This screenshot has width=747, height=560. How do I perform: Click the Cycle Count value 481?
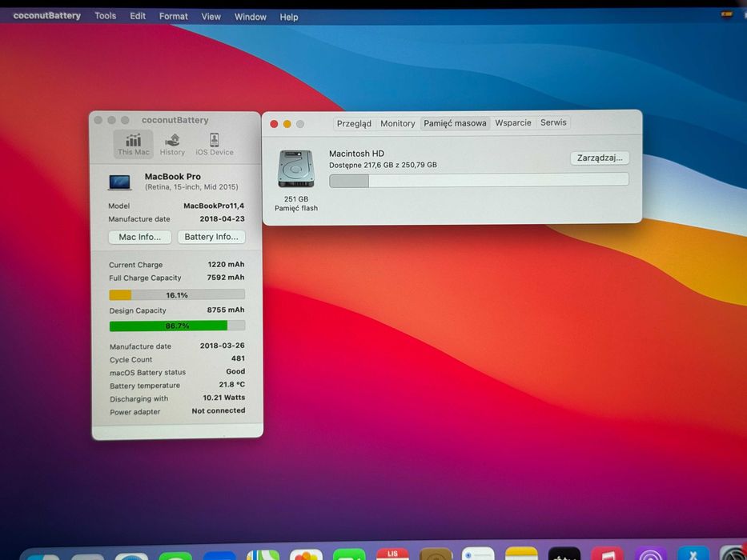(x=239, y=358)
